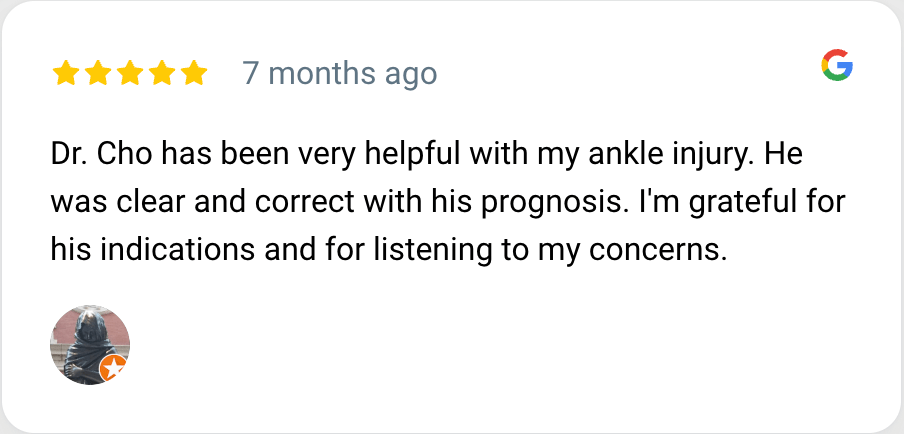Open the Google logo icon
This screenshot has width=904, height=434.
(837, 66)
